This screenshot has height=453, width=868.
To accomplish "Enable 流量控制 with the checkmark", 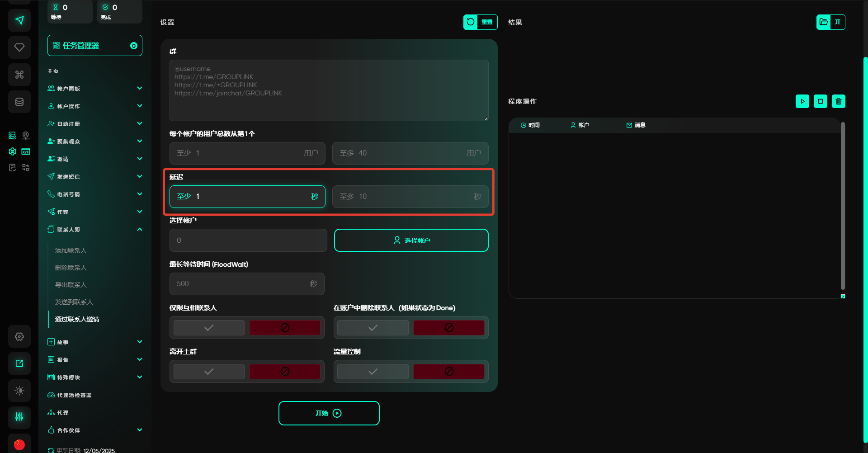I will pyautogui.click(x=373, y=372).
